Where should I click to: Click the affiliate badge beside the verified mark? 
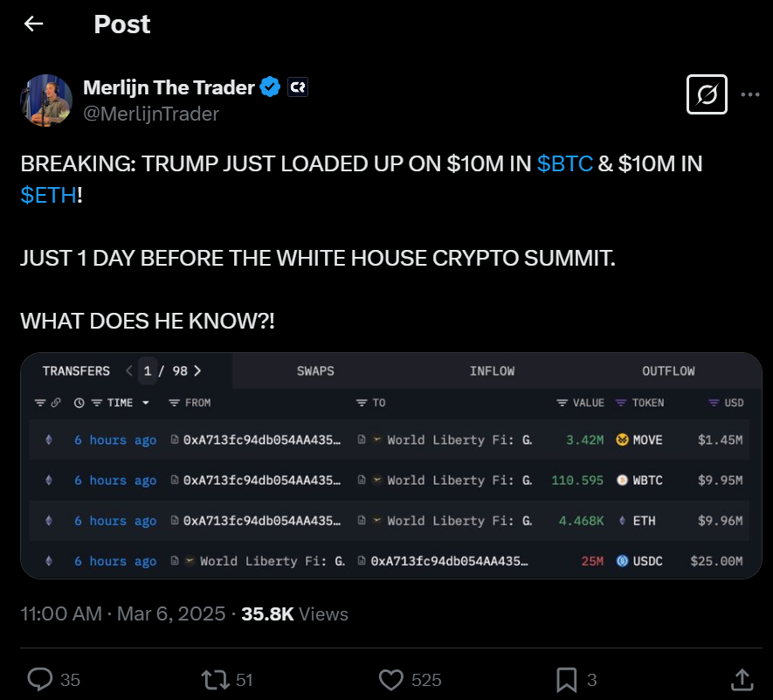pyautogui.click(x=298, y=87)
